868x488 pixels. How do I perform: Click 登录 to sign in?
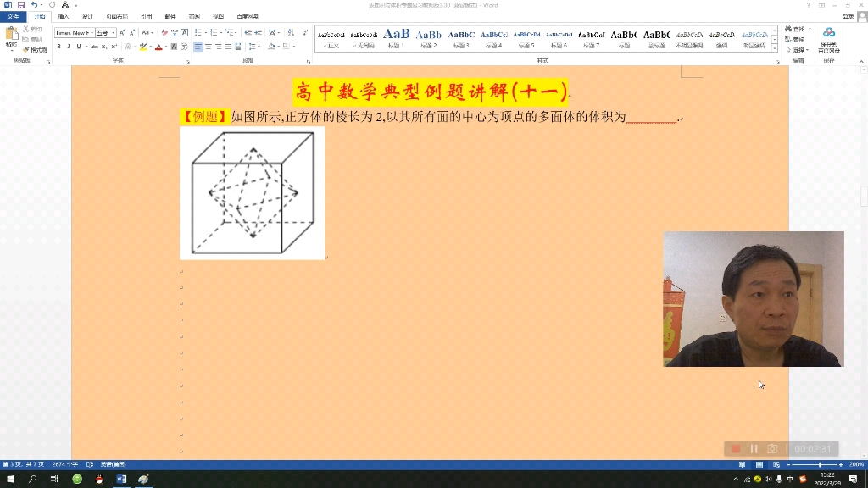(848, 16)
